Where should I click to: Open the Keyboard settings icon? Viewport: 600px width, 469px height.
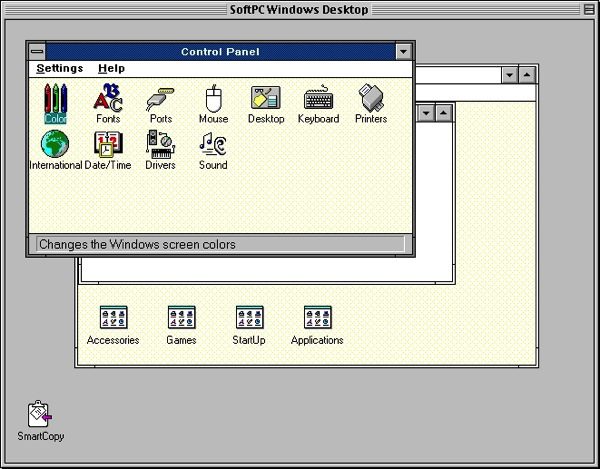pos(318,99)
